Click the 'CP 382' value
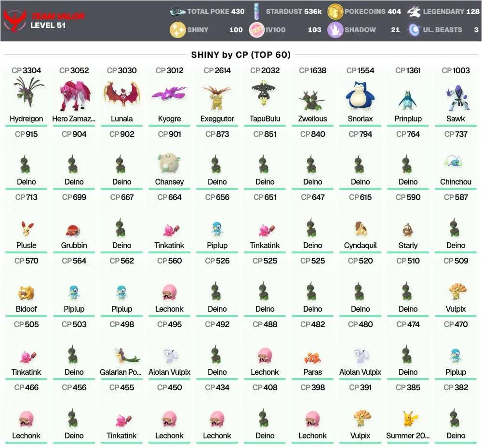This screenshot has height=448, width=482. pos(456,388)
